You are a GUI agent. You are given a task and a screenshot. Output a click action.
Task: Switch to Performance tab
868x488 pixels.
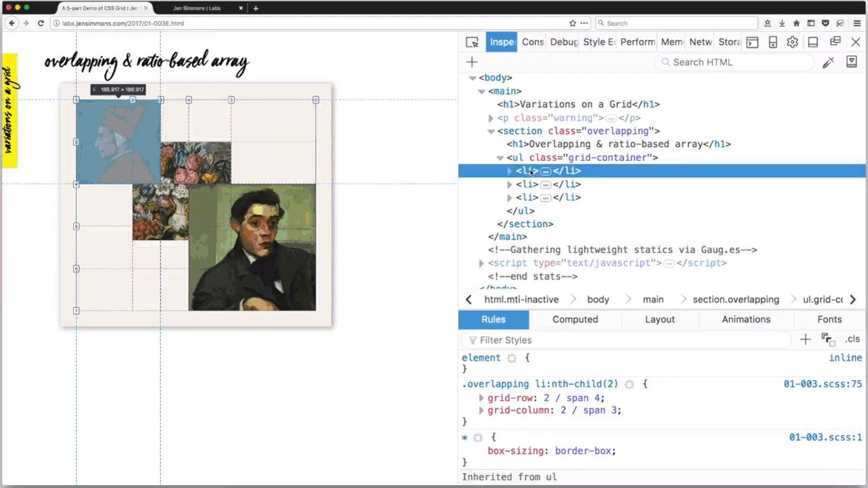(637, 42)
